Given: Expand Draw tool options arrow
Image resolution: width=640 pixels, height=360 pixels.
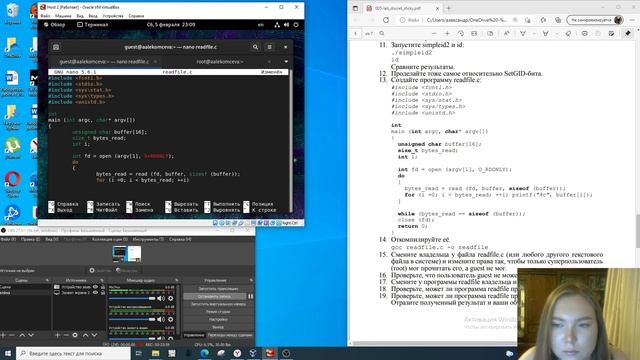Looking at the screenshot, I should (x=534, y=33).
